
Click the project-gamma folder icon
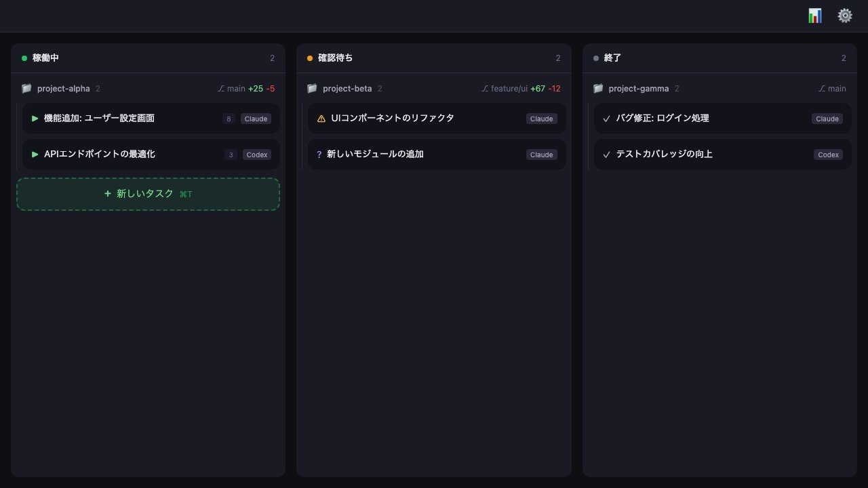598,89
